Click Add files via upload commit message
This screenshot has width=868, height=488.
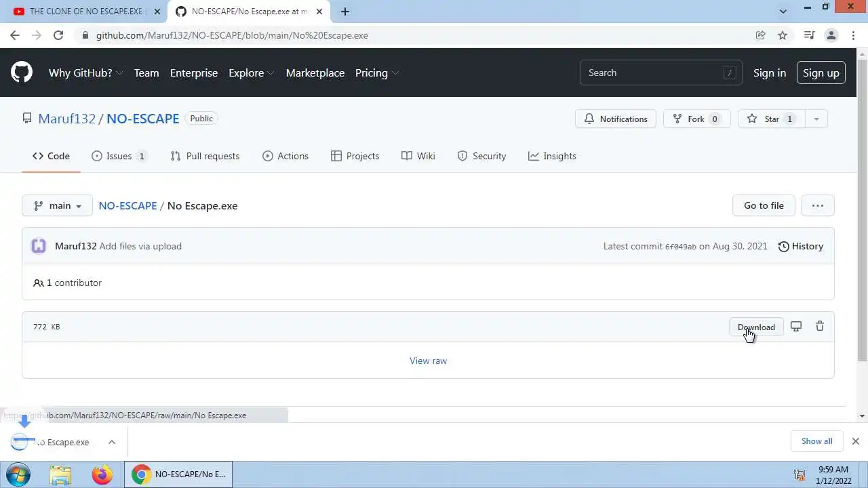click(140, 246)
